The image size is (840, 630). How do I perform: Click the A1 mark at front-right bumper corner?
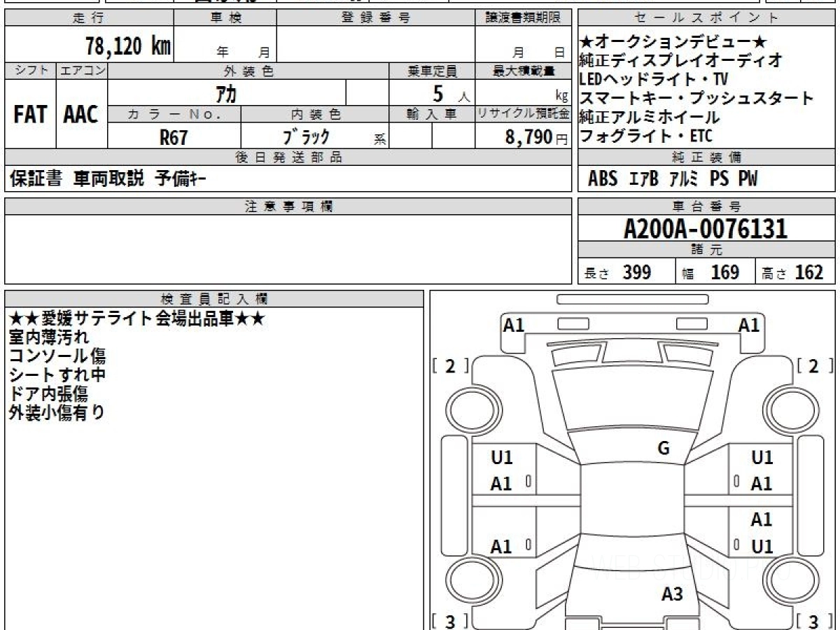click(749, 325)
